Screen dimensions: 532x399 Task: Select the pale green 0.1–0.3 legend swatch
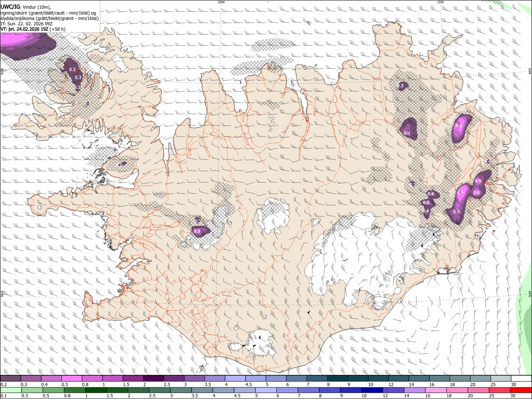10,390
